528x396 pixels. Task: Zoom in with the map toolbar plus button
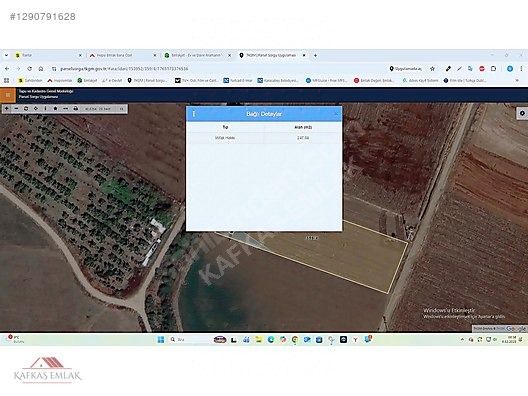(x=7, y=108)
